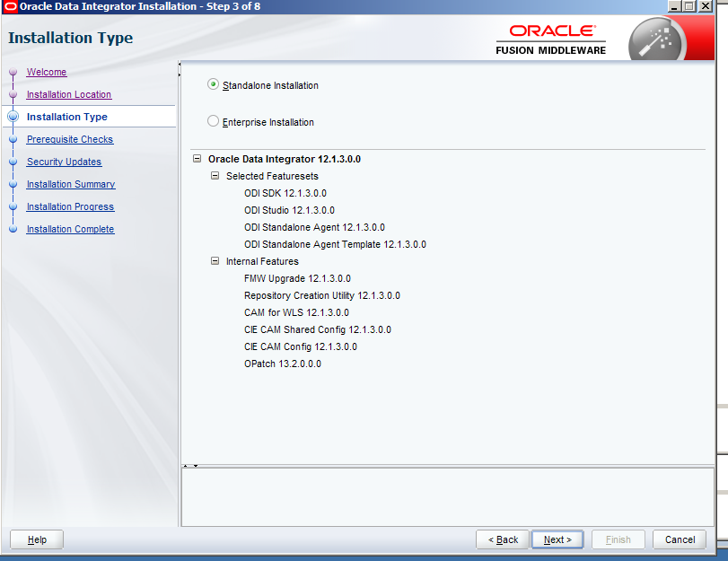The image size is (728, 561).
Task: Click the installer wizard wand logo
Action: point(656,39)
